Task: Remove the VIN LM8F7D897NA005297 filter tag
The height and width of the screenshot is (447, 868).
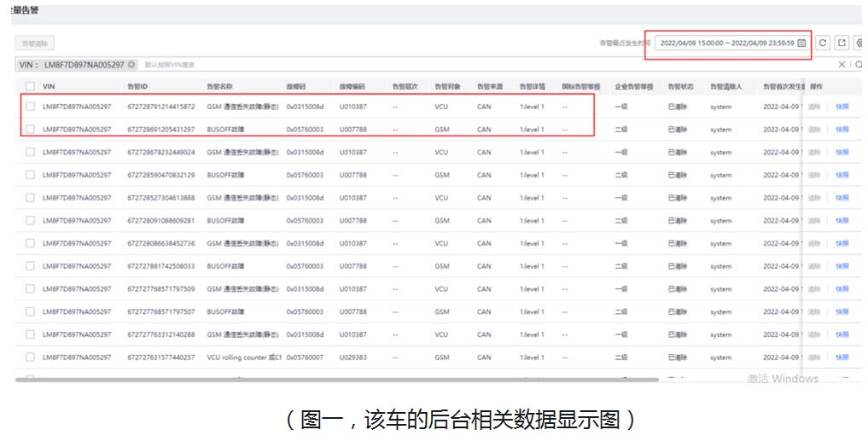Action: coord(132,65)
